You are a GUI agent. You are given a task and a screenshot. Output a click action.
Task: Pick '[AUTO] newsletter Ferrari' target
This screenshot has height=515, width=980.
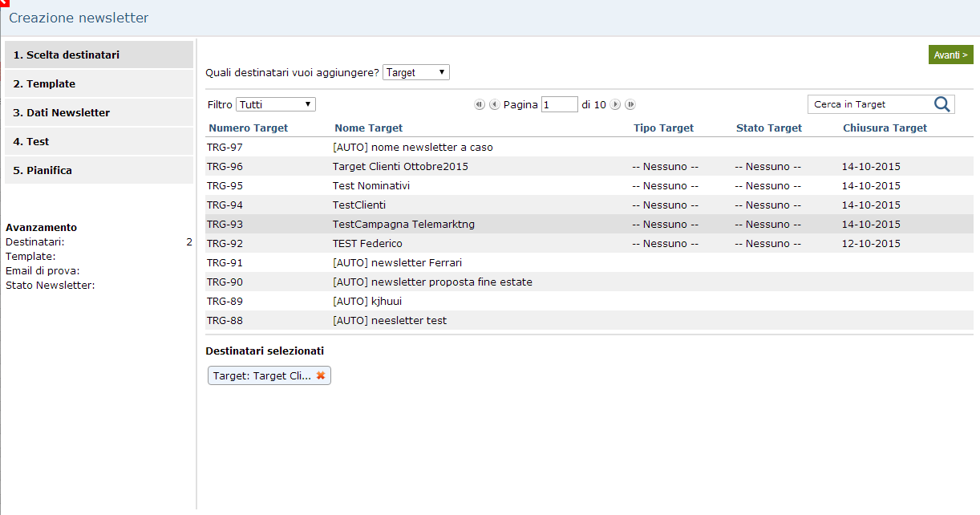pyautogui.click(x=397, y=263)
